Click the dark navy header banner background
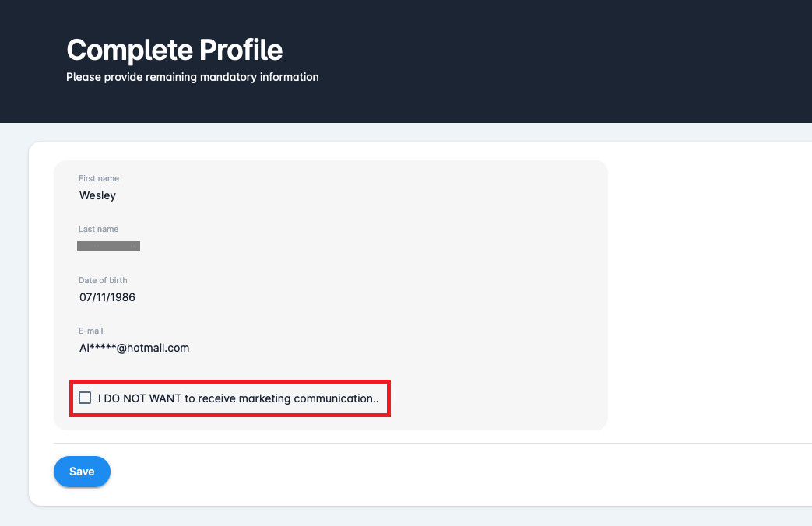This screenshot has height=526, width=812. 545,62
